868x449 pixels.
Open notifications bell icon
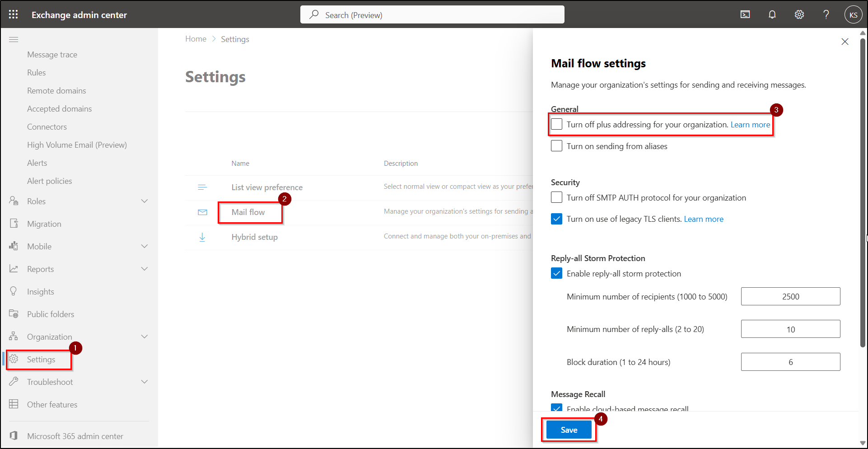coord(772,14)
